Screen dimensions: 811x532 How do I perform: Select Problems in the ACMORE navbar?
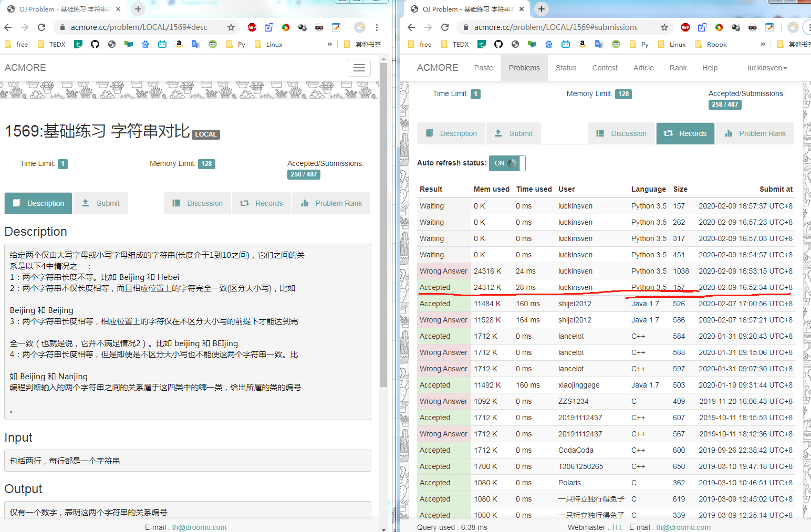pyautogui.click(x=524, y=68)
